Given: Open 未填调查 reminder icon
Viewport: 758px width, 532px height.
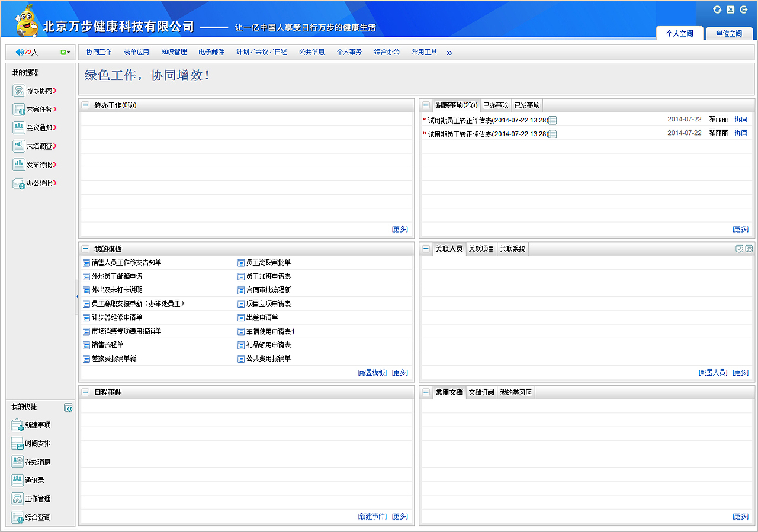Looking at the screenshot, I should (x=19, y=146).
